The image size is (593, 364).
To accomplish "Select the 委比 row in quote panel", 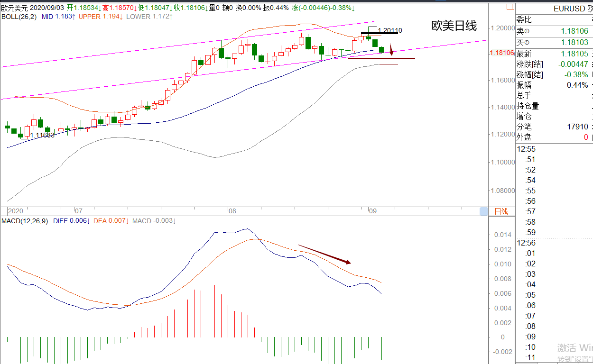I will point(554,19).
